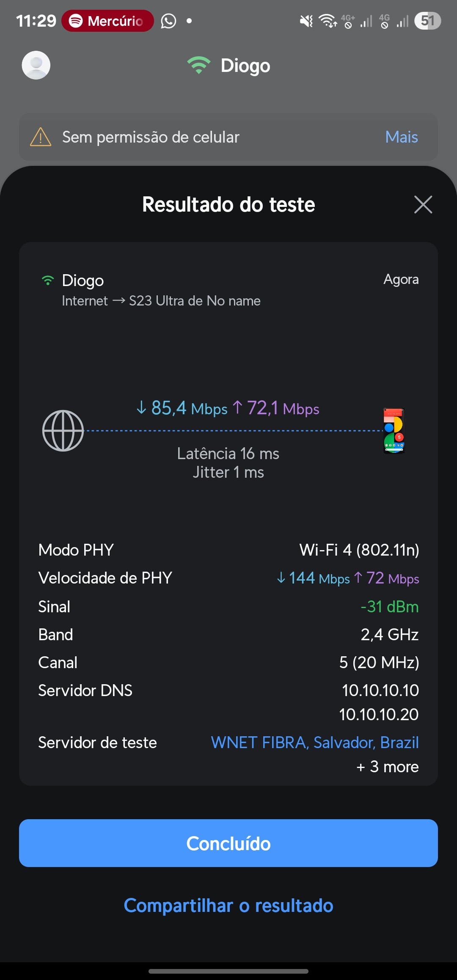Tap the WhatsApp notification icon

(x=168, y=21)
